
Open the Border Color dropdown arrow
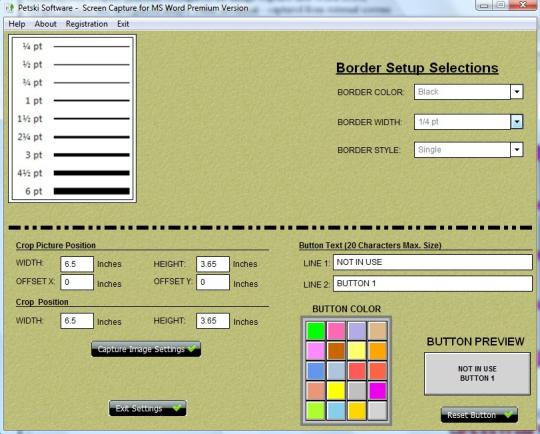point(517,92)
